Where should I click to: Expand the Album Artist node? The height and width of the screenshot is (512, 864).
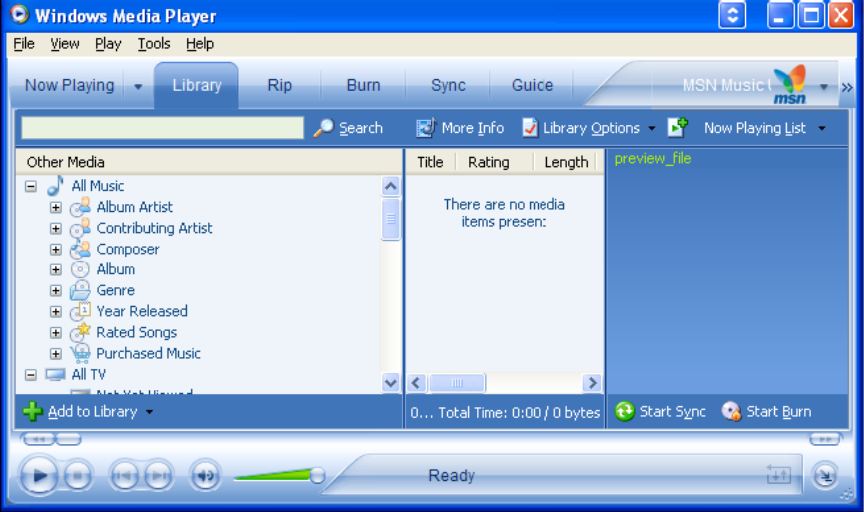[x=56, y=207]
